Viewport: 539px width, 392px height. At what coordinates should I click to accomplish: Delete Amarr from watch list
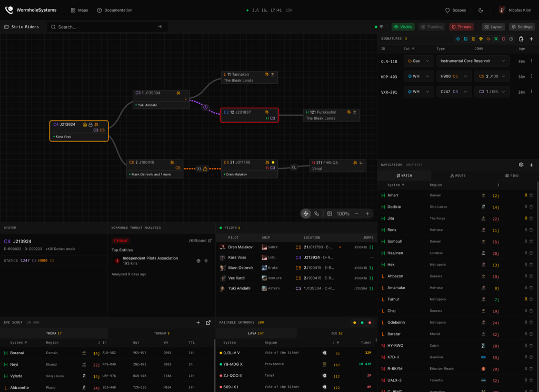point(531,196)
